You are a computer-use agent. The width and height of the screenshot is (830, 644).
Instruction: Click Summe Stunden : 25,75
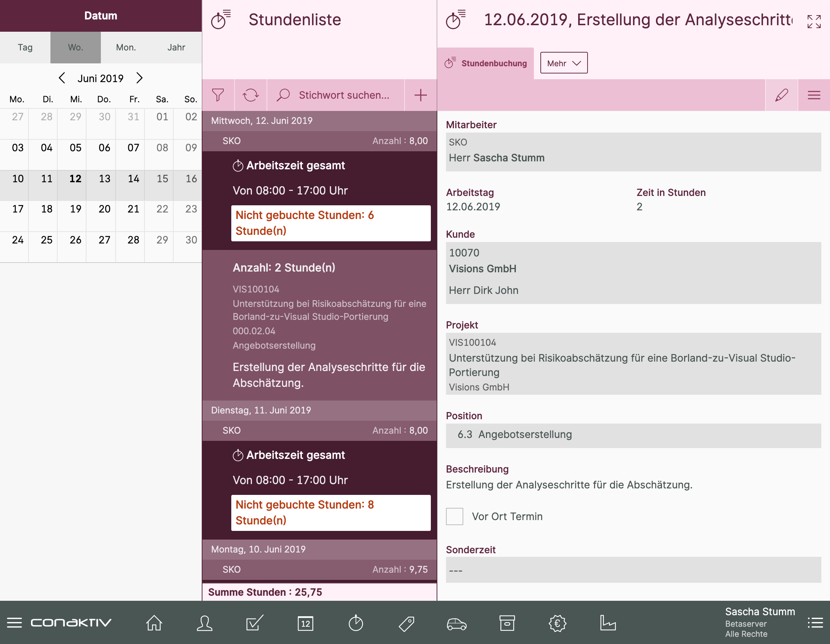[x=265, y=592]
